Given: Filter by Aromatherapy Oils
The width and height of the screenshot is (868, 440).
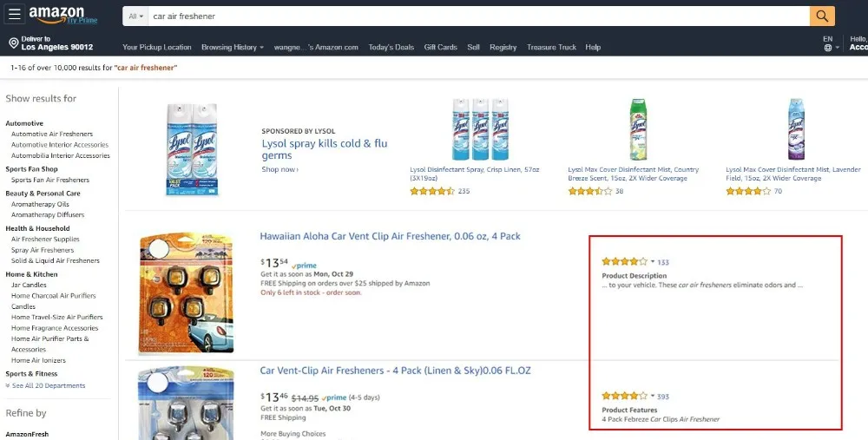Looking at the screenshot, I should [40, 204].
